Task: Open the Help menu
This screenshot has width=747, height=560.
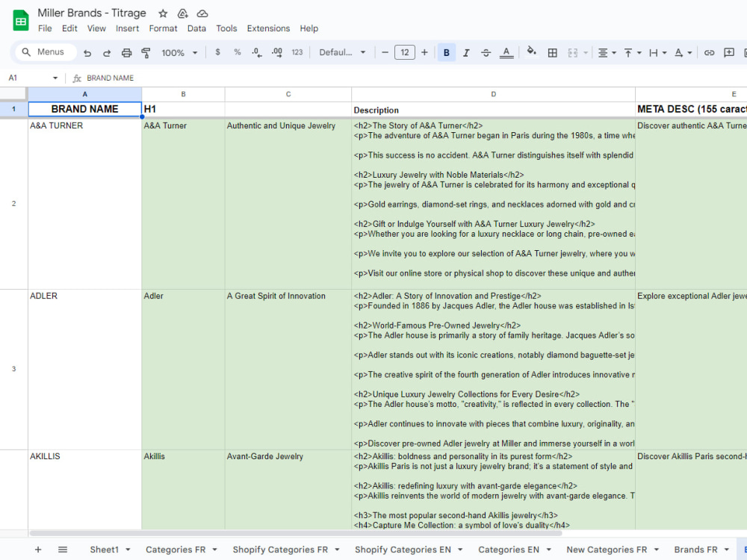Action: (309, 28)
